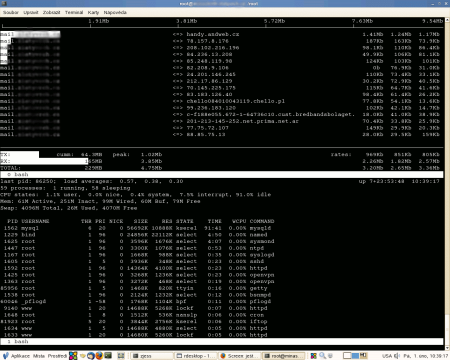
Task: Click the 3.81Mb scale label
Action: coord(187,21)
